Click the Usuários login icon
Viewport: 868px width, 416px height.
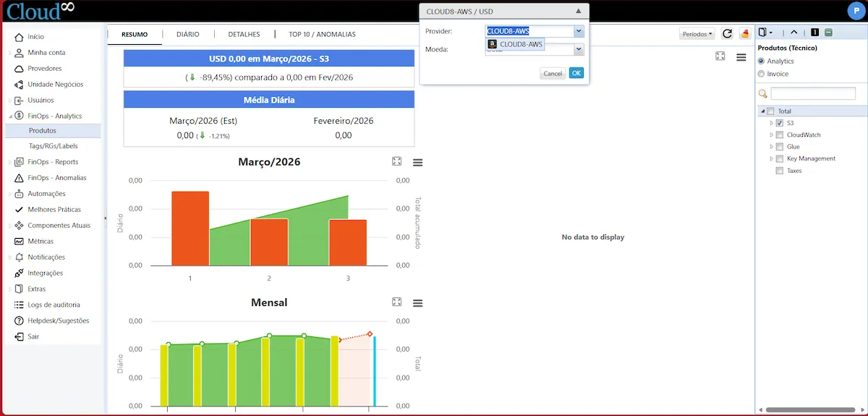tap(19, 101)
